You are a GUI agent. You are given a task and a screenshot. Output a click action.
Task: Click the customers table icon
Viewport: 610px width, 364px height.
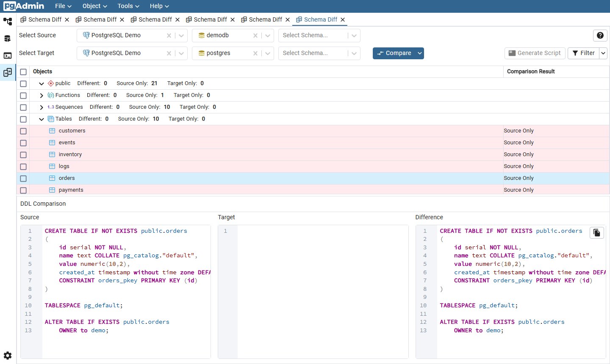[52, 131]
